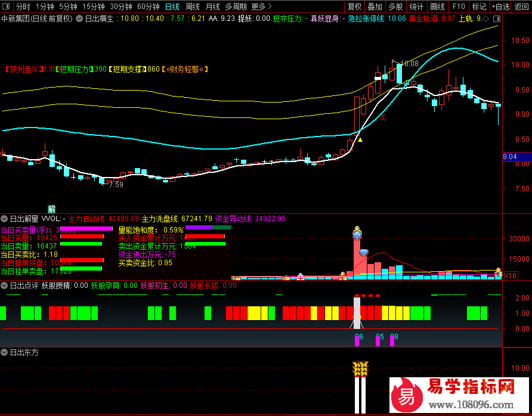Click the golden wheat icon in 日出东方 panel
Image resolution: width=532 pixels, height=416 pixels.
tap(360, 370)
